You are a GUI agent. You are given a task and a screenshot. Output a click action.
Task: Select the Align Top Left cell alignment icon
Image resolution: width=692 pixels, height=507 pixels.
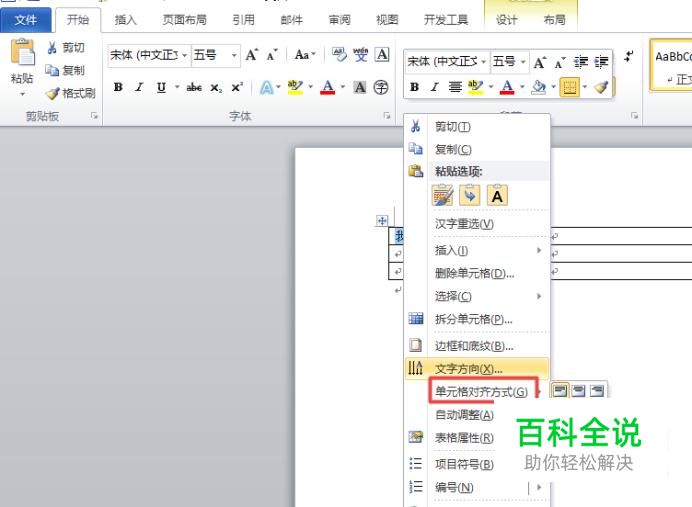560,391
